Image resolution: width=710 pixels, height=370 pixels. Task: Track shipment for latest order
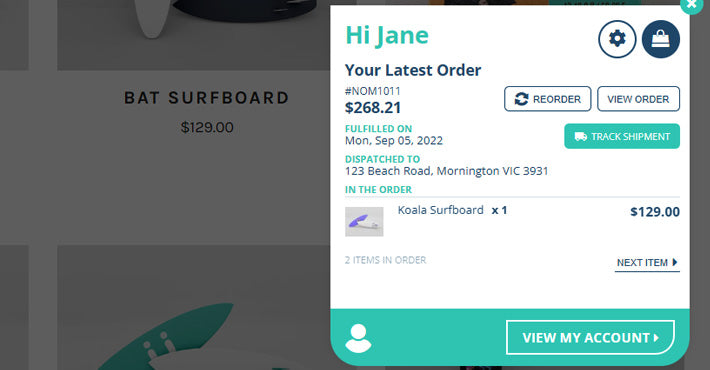622,136
